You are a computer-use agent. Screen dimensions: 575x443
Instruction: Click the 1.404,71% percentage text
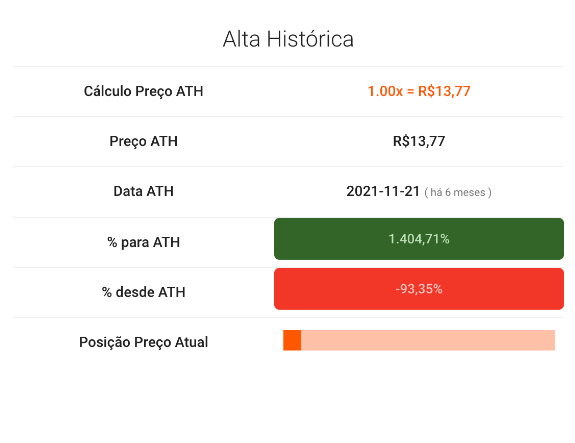pyautogui.click(x=419, y=239)
